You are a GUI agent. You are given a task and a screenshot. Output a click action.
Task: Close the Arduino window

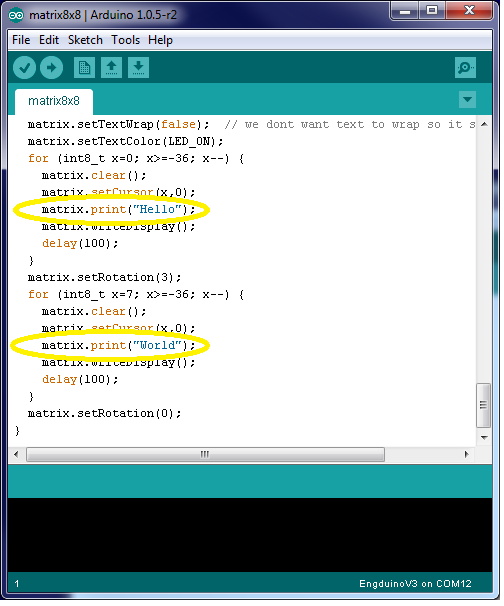tap(469, 10)
